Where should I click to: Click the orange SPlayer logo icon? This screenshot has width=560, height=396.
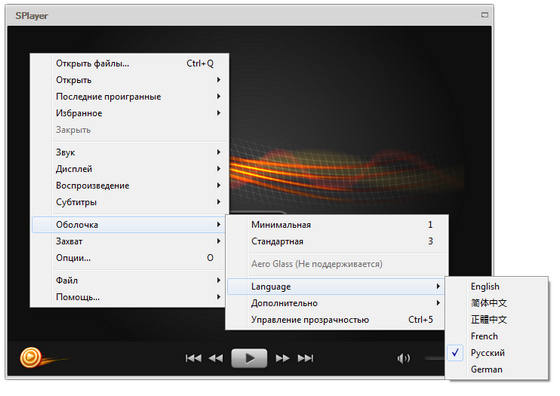[x=31, y=357]
